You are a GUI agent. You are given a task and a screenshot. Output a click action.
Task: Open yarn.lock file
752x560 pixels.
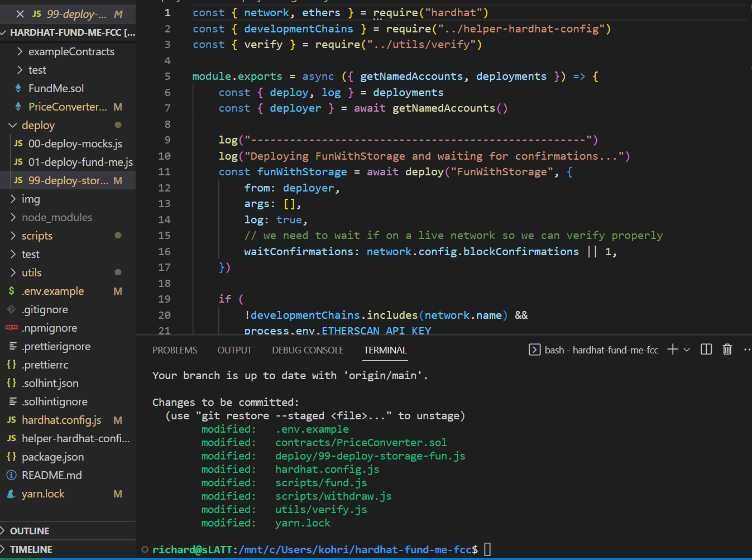tap(68, 494)
